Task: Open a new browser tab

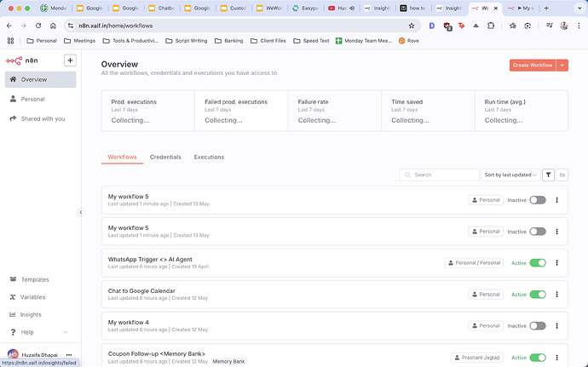Action: coord(546,8)
